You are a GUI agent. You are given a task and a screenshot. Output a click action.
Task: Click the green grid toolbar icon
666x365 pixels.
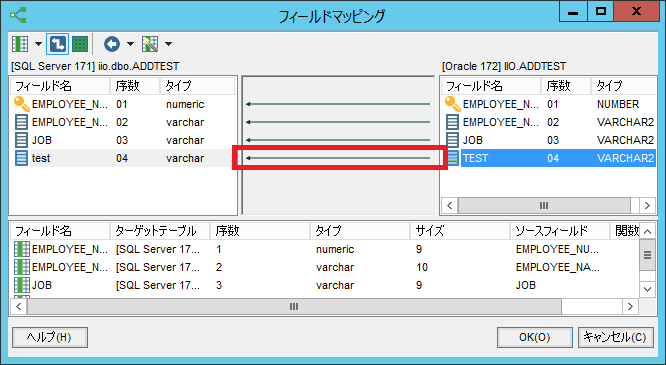coord(80,44)
